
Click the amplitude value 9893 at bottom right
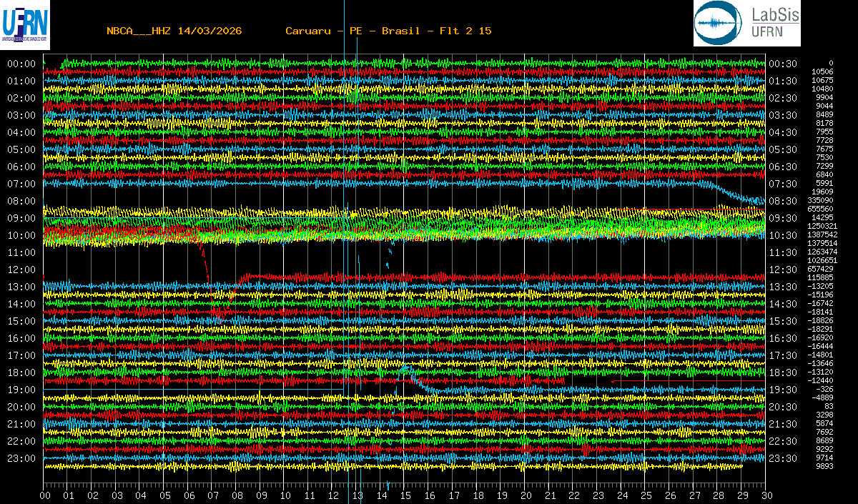tap(824, 466)
